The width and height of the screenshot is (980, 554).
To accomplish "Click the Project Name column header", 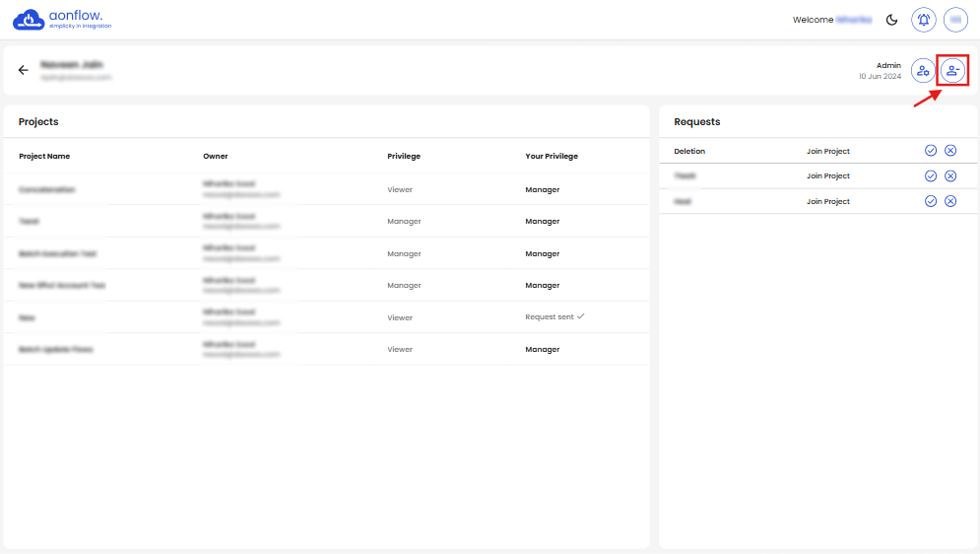I will (44, 156).
